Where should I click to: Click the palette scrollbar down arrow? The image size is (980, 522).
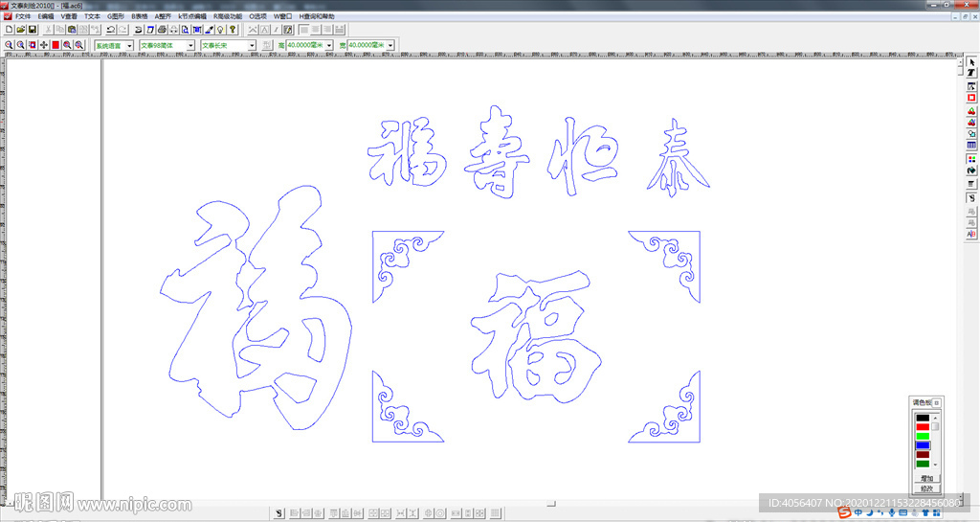coord(936,465)
